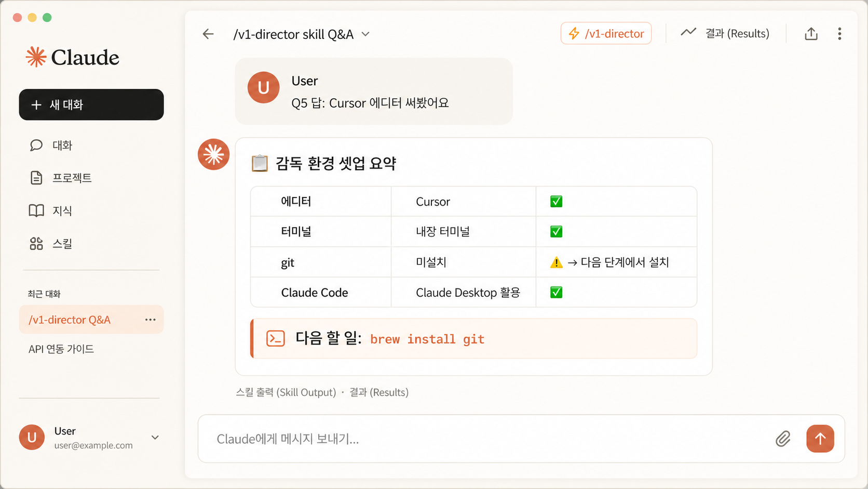The width and height of the screenshot is (868, 489).
Task: Click the Claude starburst logo
Action: pyautogui.click(x=36, y=57)
